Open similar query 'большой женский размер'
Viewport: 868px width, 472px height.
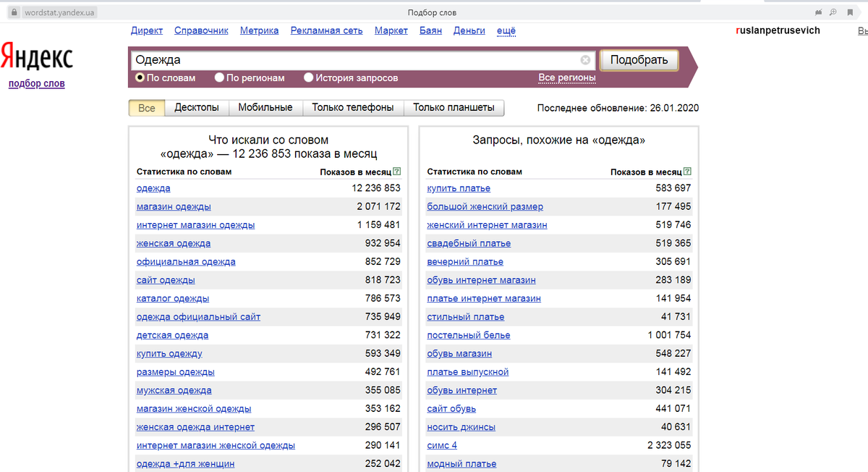pos(485,206)
